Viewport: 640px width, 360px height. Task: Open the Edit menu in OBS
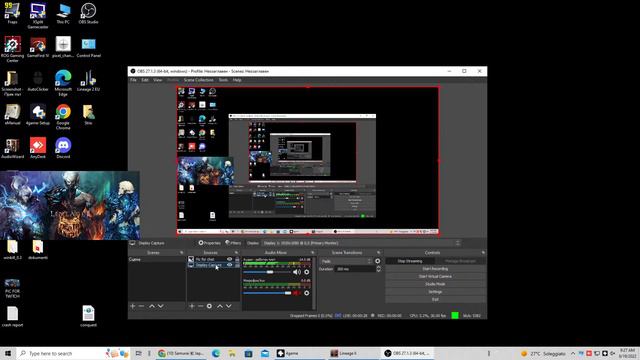pyautogui.click(x=145, y=80)
